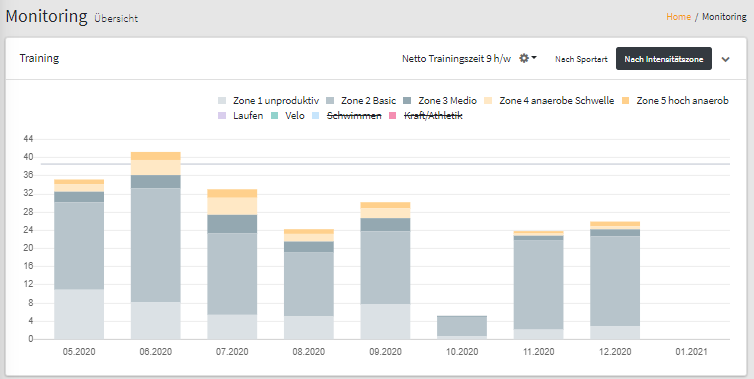The width and height of the screenshot is (754, 379).
Task: Click the 10.2020 bar in the chart
Action: point(462,328)
